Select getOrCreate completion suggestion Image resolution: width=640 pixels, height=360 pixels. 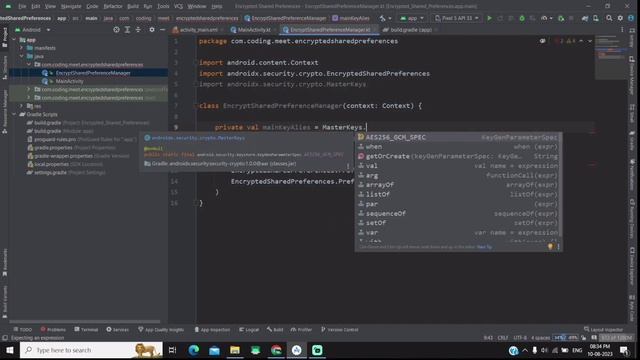pyautogui.click(x=458, y=156)
